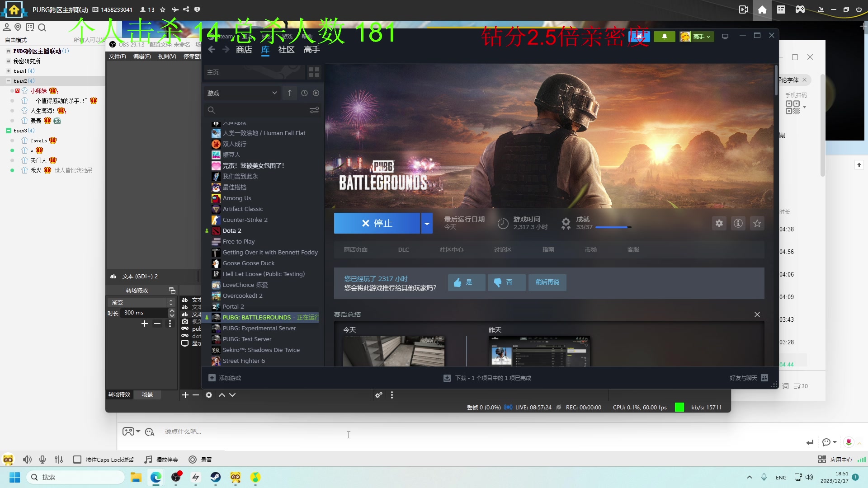The height and width of the screenshot is (488, 868).
Task: Open the DLC tab on PUBG page
Action: point(403,249)
